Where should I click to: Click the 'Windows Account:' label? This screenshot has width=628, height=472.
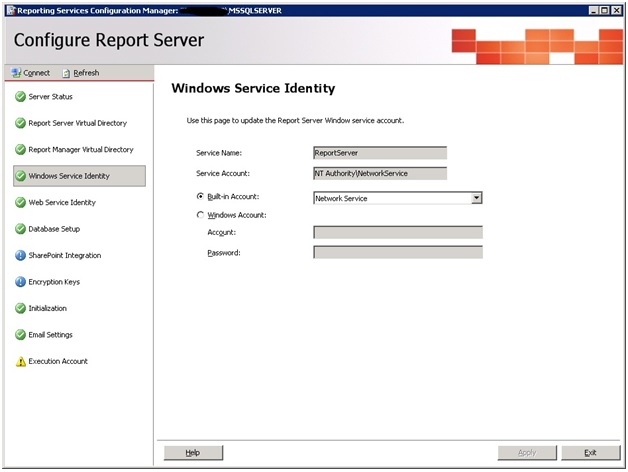237,215
